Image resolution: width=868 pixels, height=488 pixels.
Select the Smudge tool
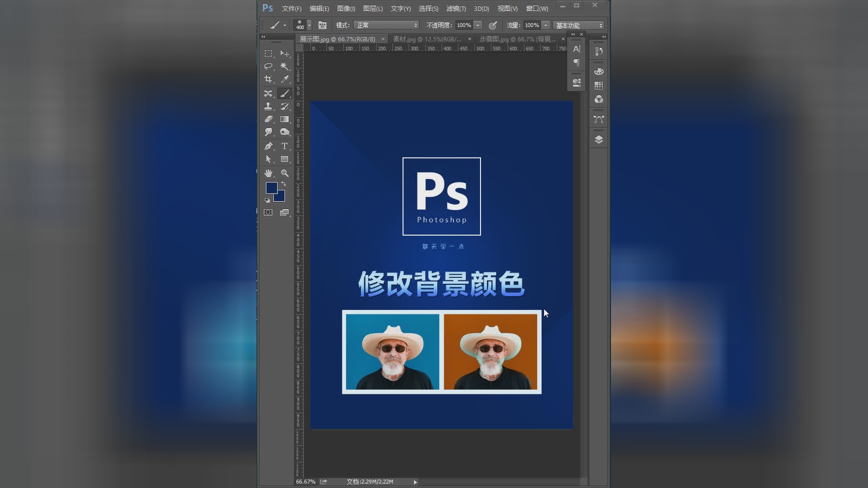268,131
